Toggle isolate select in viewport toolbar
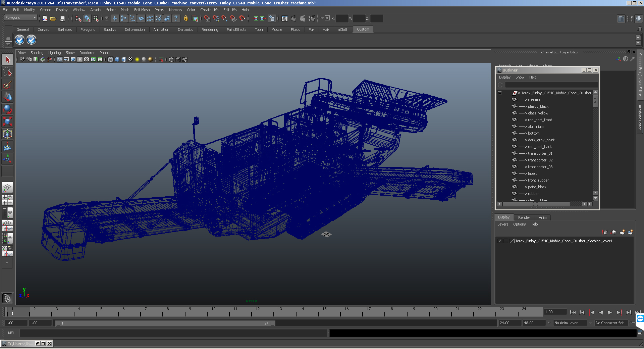Viewport: 644px width, 349px height. [161, 59]
